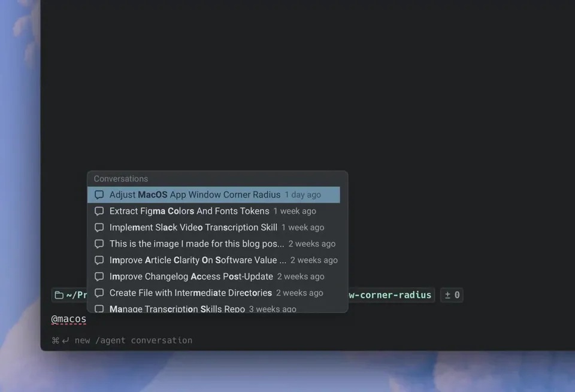Viewport: 575px width, 392px height.
Task: Click the @macos text in the input
Action: pyautogui.click(x=68, y=319)
